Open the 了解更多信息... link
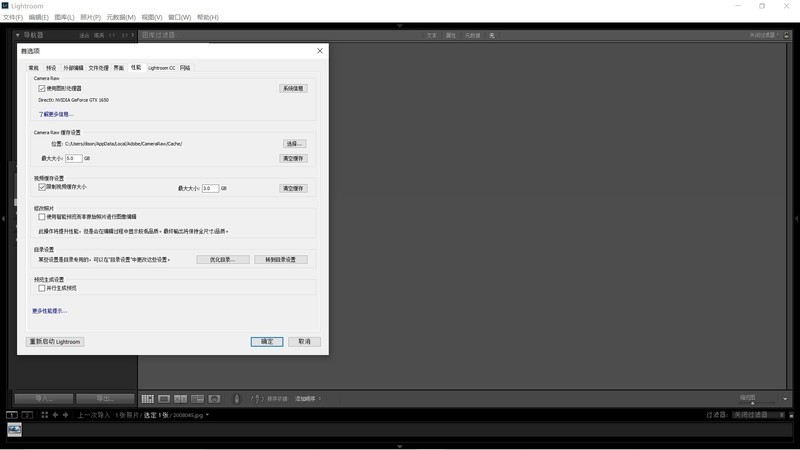 (x=56, y=114)
